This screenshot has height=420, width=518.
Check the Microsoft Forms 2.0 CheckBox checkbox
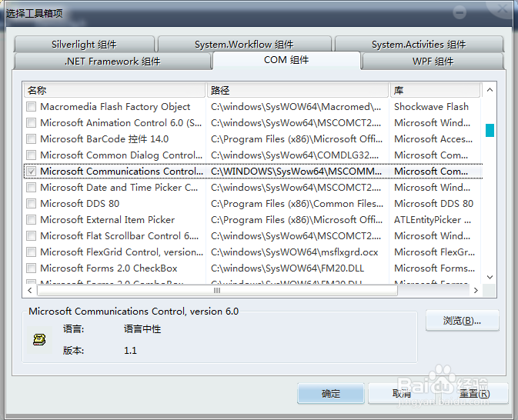(31, 268)
